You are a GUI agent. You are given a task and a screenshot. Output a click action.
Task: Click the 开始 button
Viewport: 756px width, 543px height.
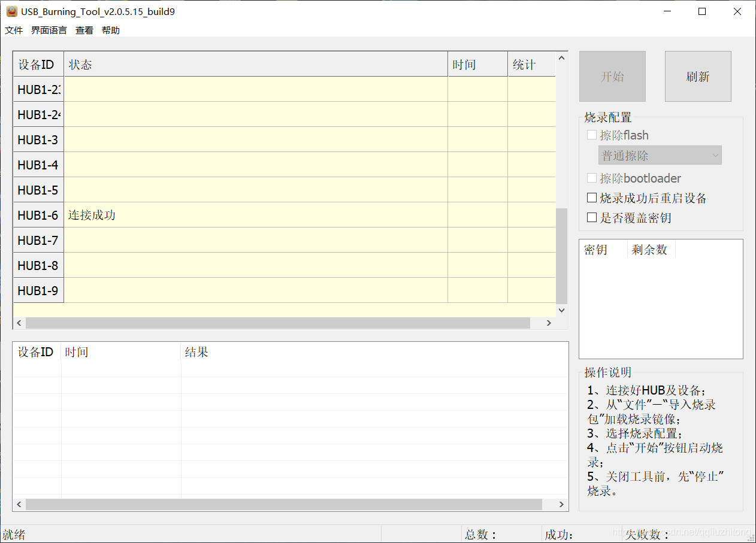click(x=612, y=76)
